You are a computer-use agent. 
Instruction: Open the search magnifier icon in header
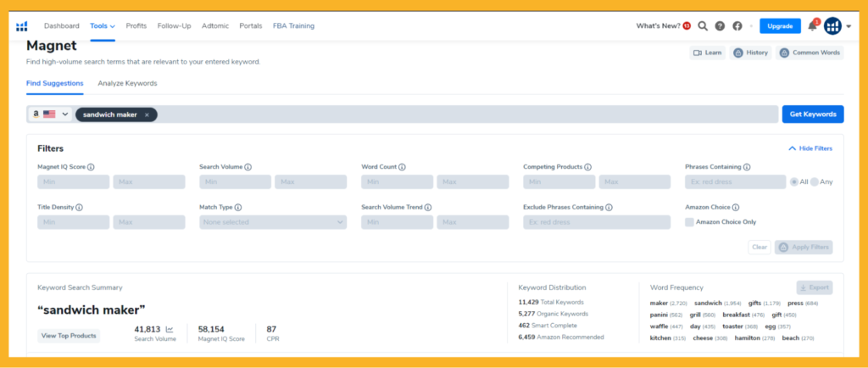pos(703,26)
